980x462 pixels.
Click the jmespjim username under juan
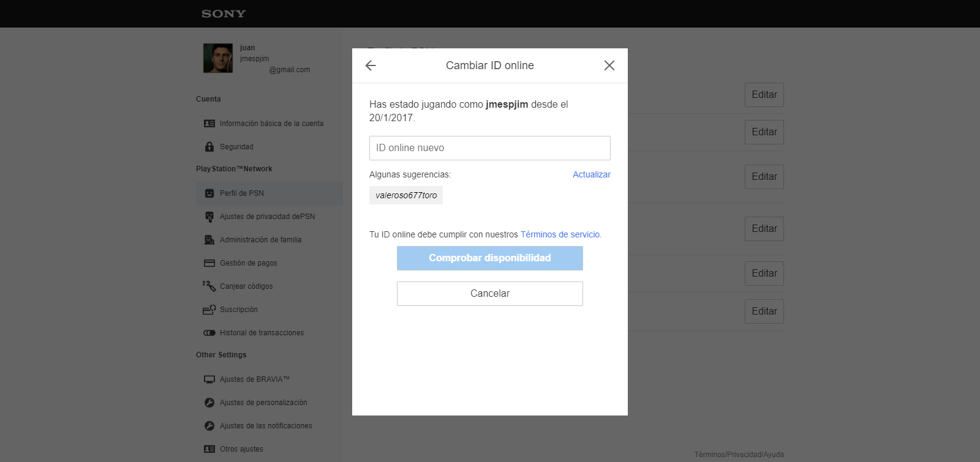tap(254, 59)
